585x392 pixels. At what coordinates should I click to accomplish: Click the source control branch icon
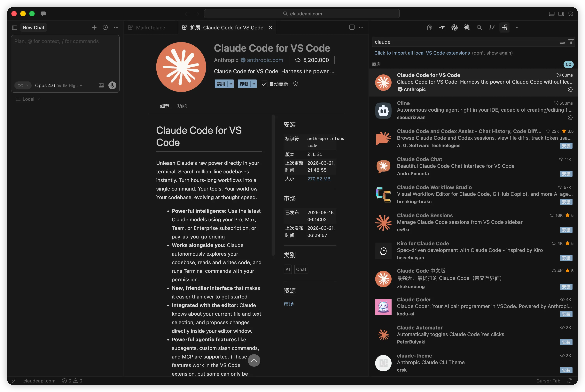[492, 27]
